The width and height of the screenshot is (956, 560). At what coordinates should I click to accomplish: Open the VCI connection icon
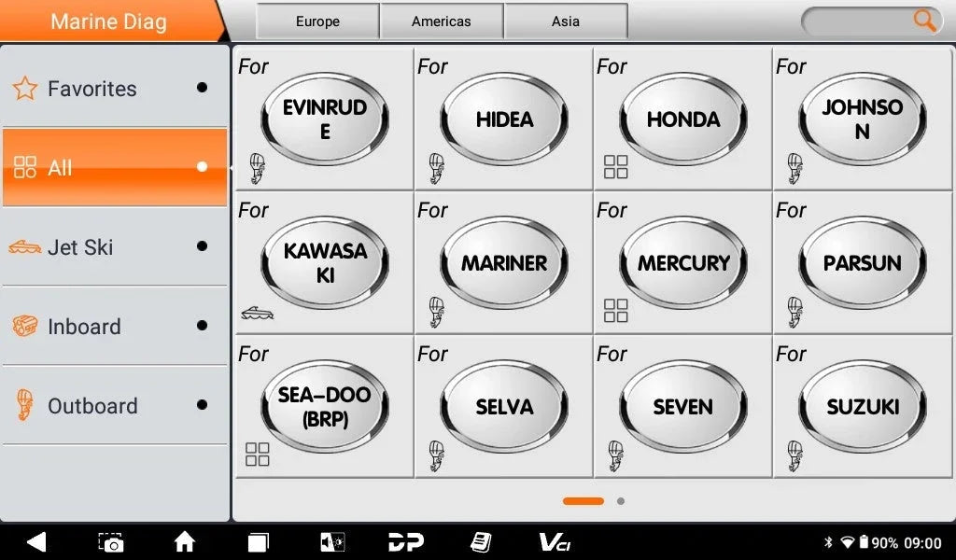(555, 542)
